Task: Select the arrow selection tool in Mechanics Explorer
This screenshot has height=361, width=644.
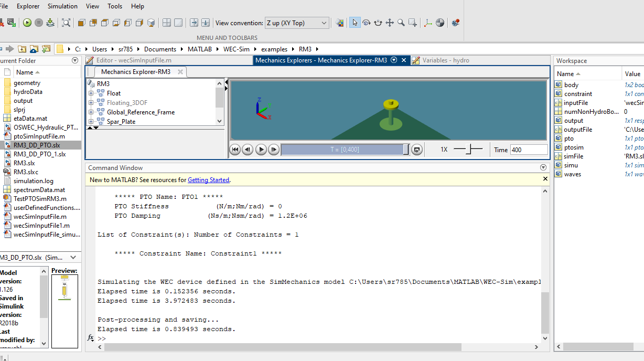Action: pos(355,22)
